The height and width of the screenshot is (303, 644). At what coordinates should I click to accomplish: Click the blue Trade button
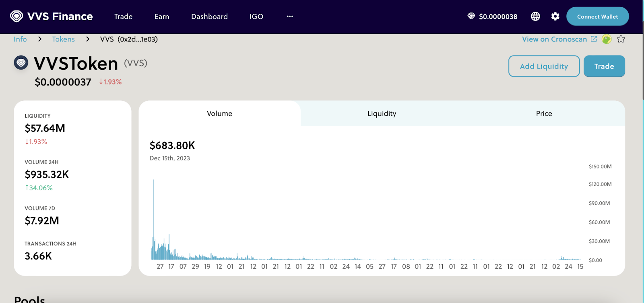(x=604, y=66)
